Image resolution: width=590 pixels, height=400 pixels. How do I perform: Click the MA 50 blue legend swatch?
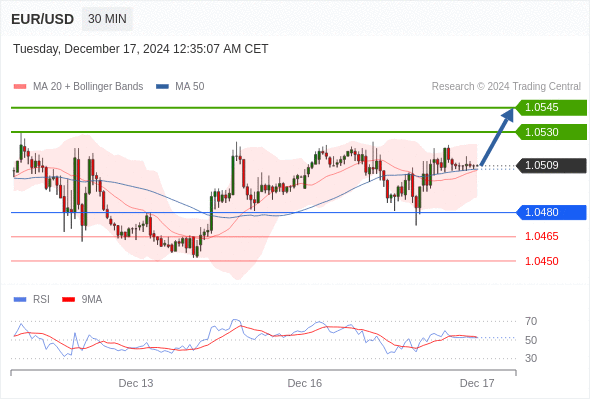point(162,87)
